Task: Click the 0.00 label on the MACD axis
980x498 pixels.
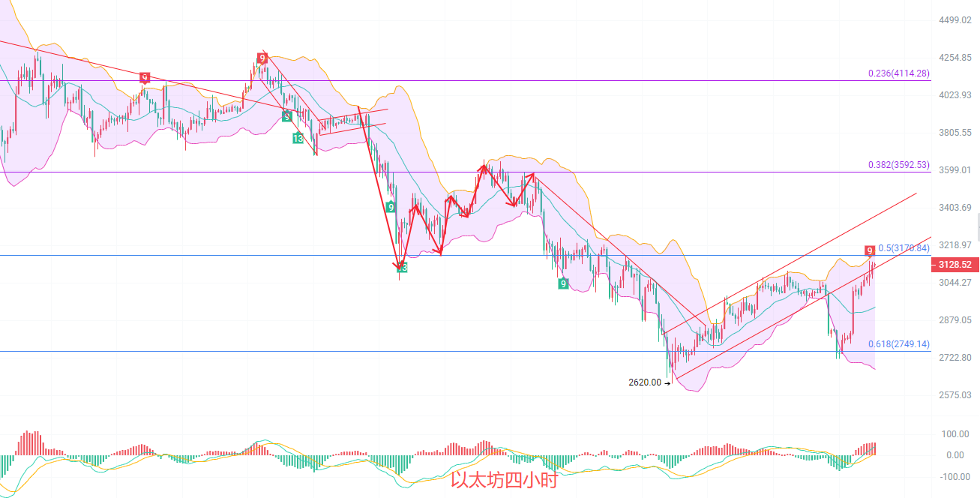Action: click(955, 455)
